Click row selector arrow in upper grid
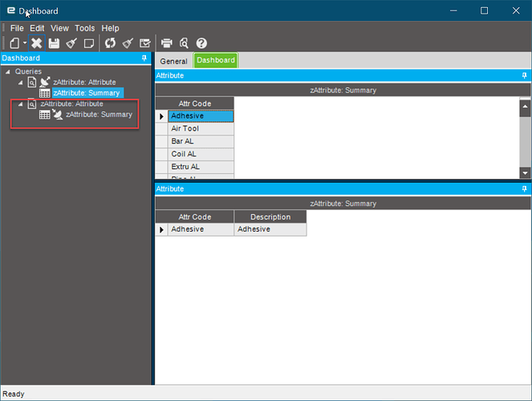 point(161,116)
